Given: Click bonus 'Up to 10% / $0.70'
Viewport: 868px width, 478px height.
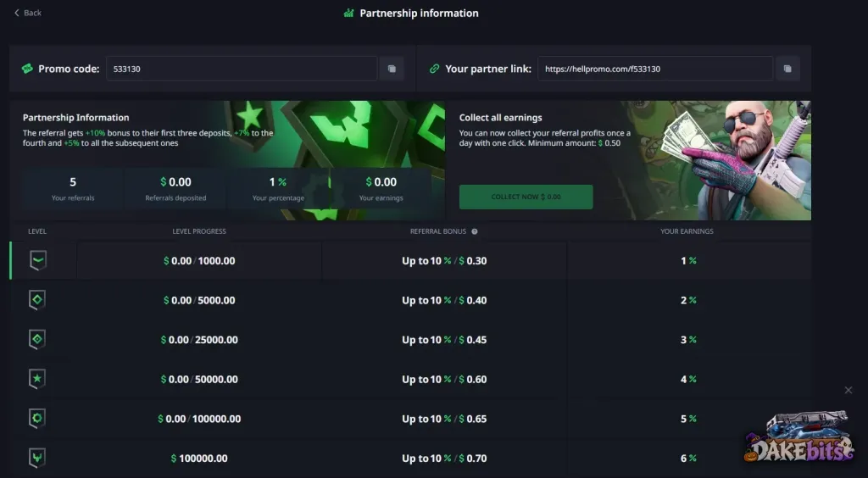Looking at the screenshot, I should coord(444,458).
